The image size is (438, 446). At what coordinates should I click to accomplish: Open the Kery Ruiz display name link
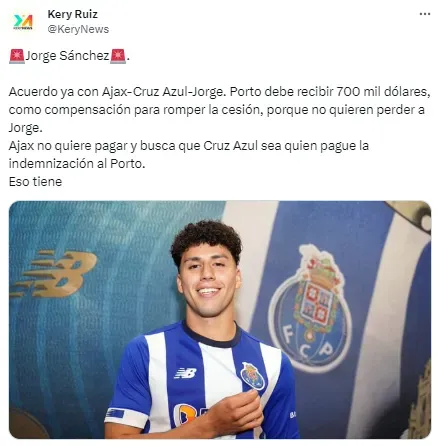73,14
